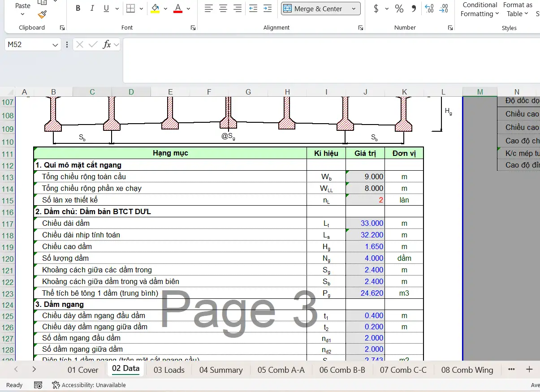
Task: Select column M header
Action: coord(480,92)
